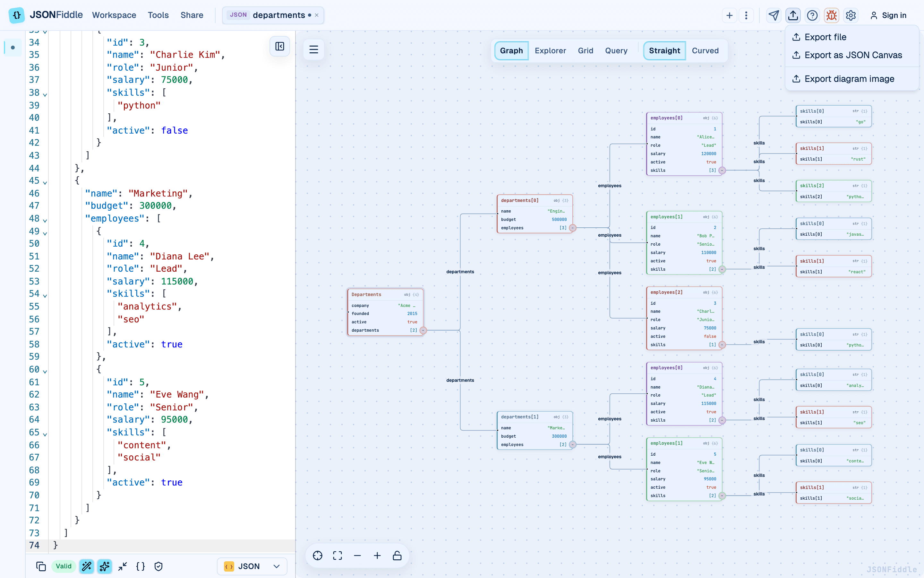
Task: Click the shield validate icon
Action: coord(158,566)
